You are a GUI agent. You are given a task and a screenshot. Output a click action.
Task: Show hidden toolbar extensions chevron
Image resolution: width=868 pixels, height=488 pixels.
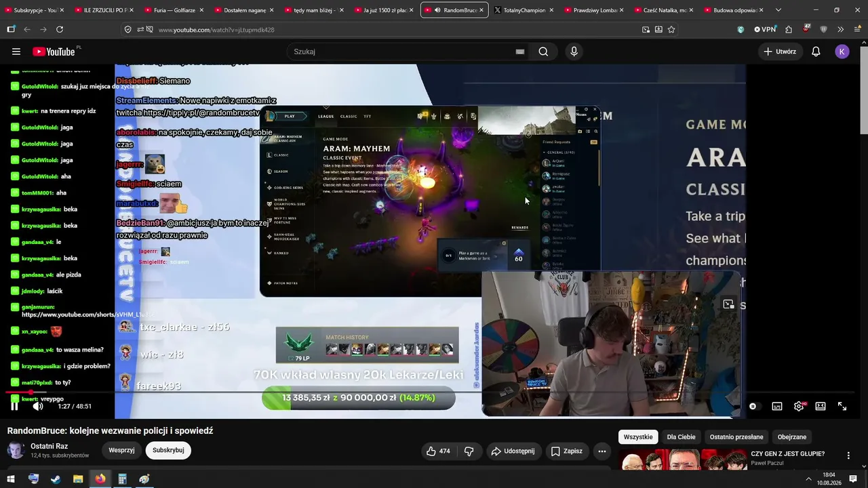point(841,30)
